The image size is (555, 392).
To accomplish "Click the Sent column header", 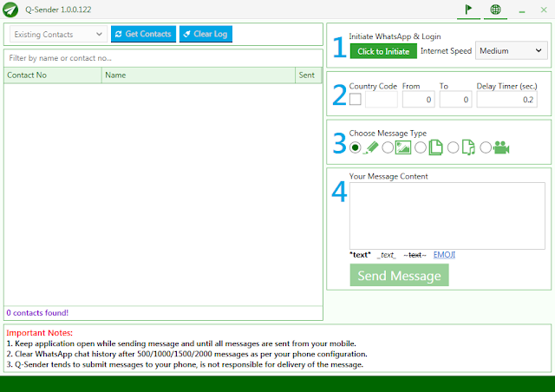I will [x=308, y=75].
